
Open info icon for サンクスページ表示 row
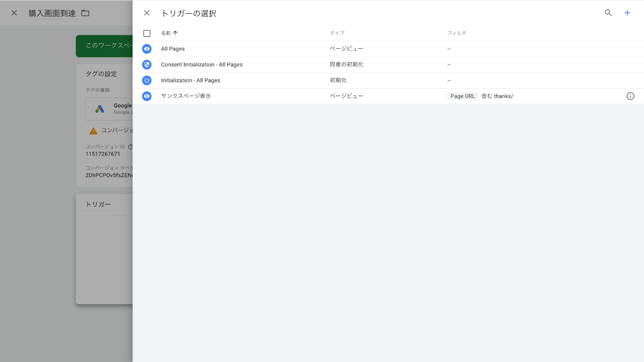pyautogui.click(x=630, y=96)
